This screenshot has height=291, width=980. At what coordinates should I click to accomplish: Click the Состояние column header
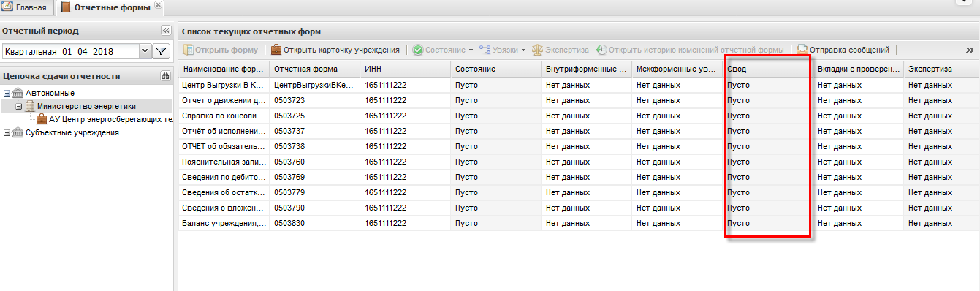(x=495, y=69)
